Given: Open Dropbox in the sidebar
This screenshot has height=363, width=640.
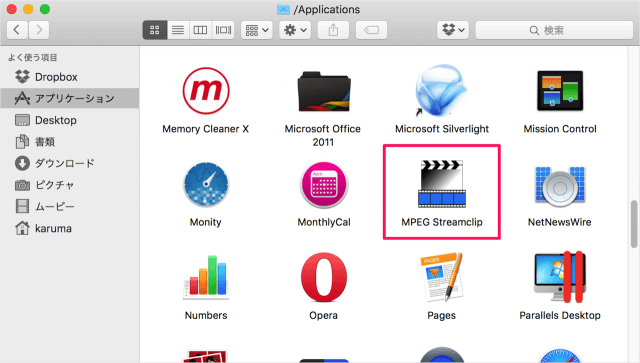Looking at the screenshot, I should click(x=70, y=77).
